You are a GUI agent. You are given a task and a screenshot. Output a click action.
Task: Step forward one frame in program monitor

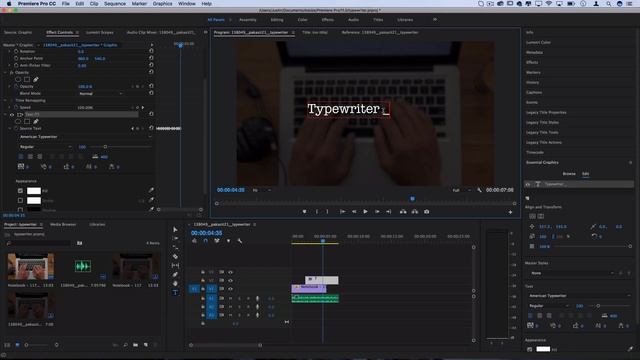coord(377,211)
